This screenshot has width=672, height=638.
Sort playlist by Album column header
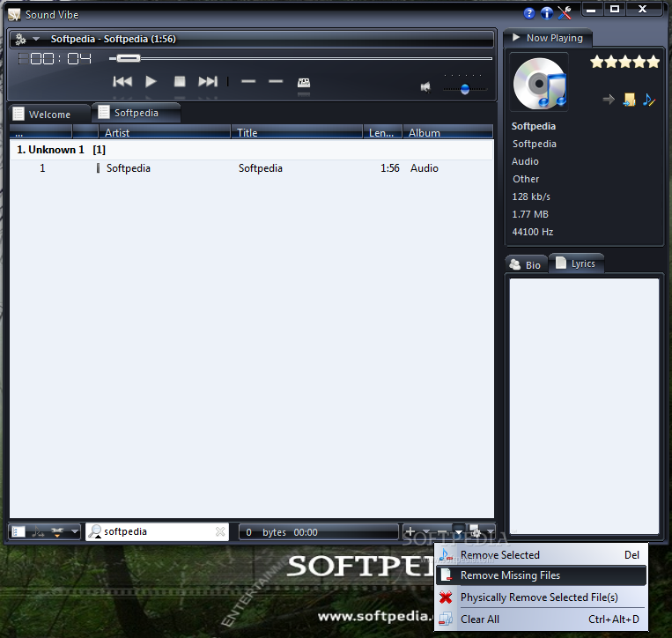(x=448, y=132)
